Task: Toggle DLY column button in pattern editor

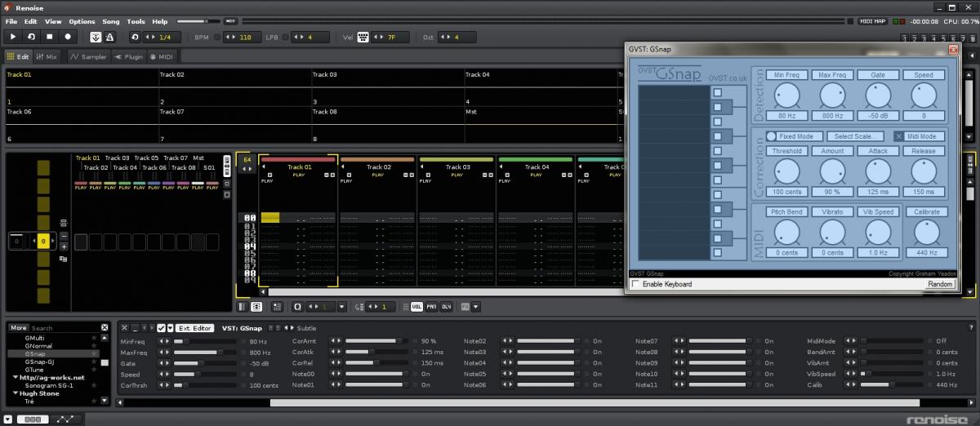Action: tap(446, 307)
